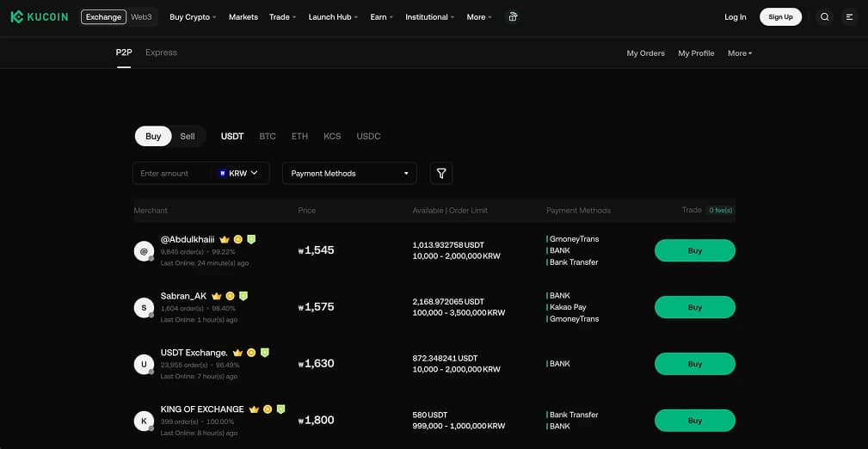This screenshot has width=868, height=449.
Task: Click the 0 fee(s) badge
Action: coord(720,211)
